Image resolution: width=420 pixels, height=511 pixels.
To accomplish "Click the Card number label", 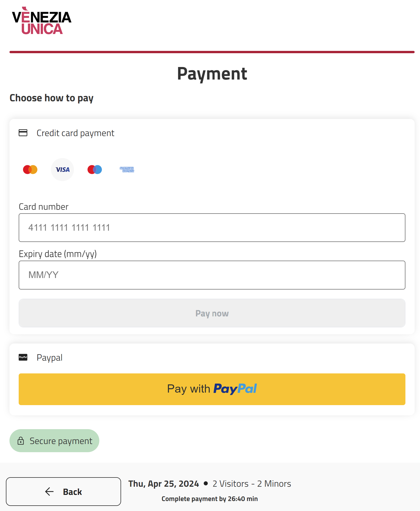I will point(44,207).
